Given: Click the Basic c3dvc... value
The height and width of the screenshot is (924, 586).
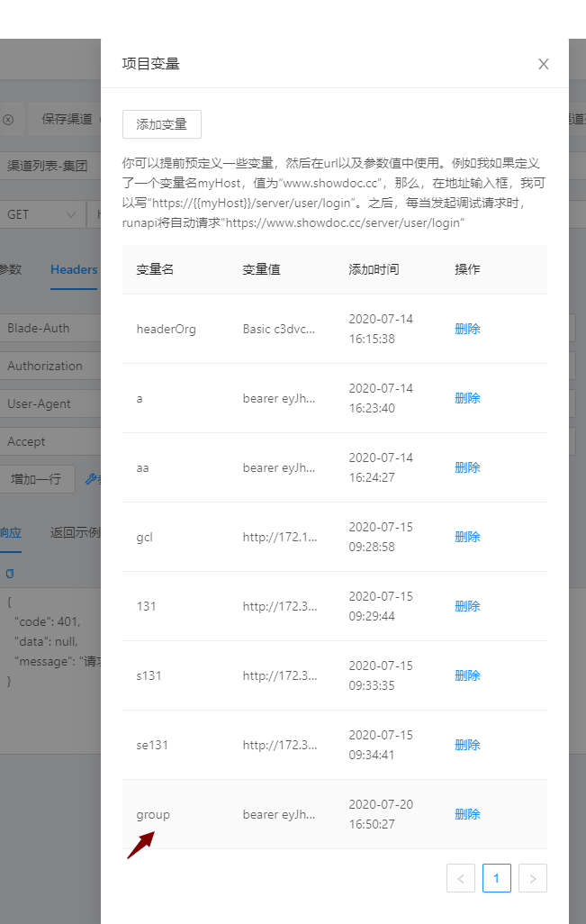Looking at the screenshot, I should point(278,329).
